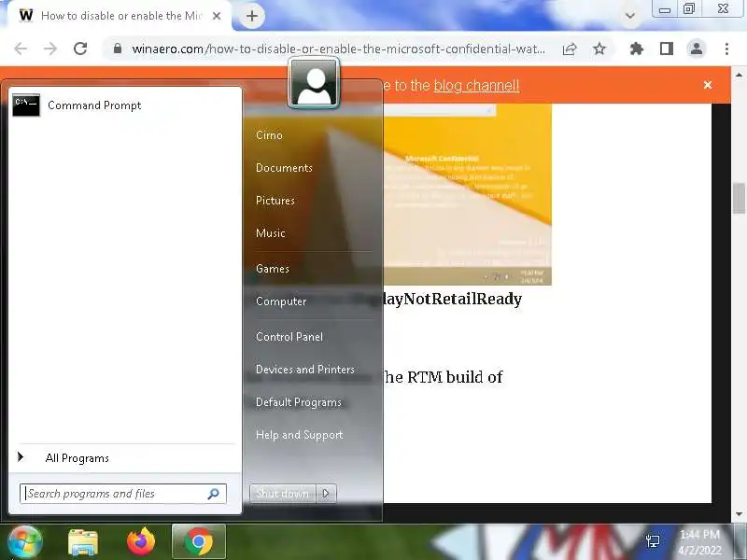Open the Cirno user folder
This screenshot has width=747, height=560.
[269, 135]
